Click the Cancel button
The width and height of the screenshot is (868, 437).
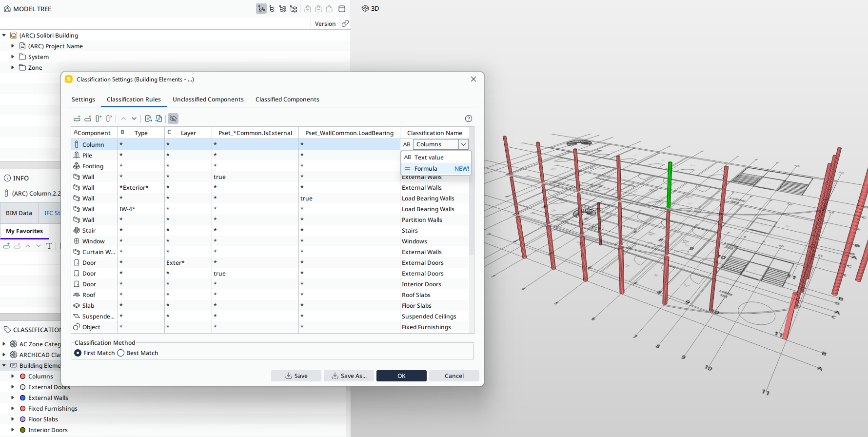(454, 376)
